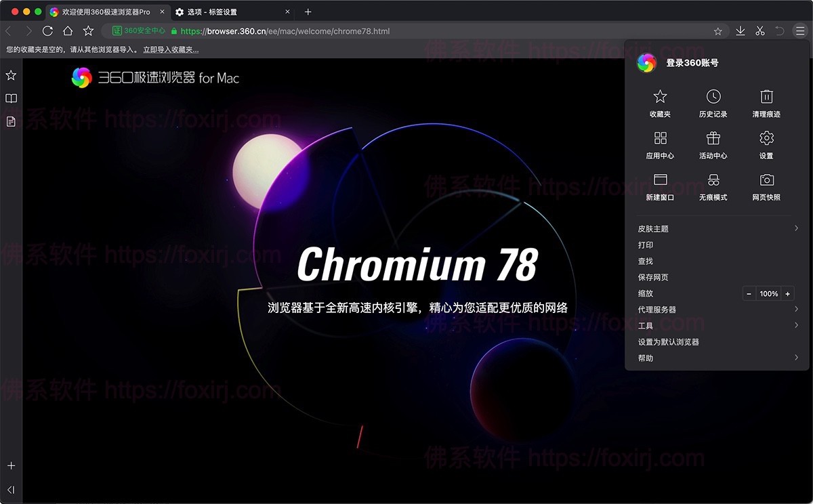Open 设置 gear icon

click(766, 145)
